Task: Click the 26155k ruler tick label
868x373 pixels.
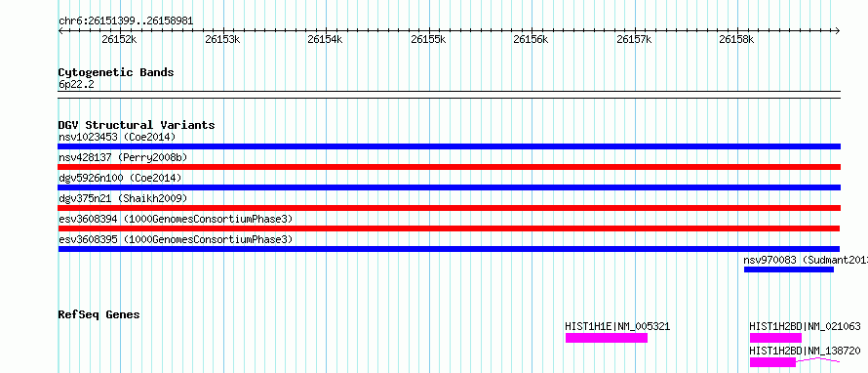Action: coord(428,40)
